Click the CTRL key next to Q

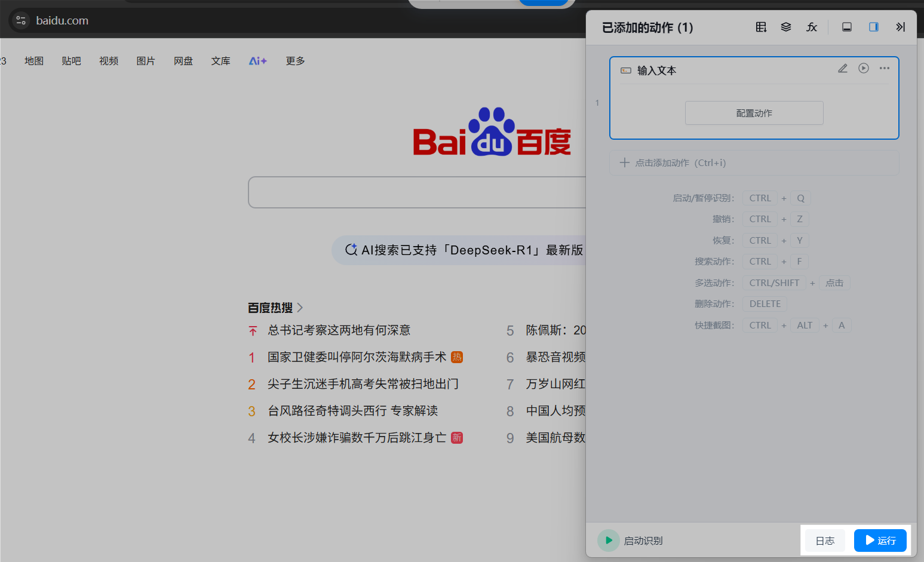[x=760, y=198]
